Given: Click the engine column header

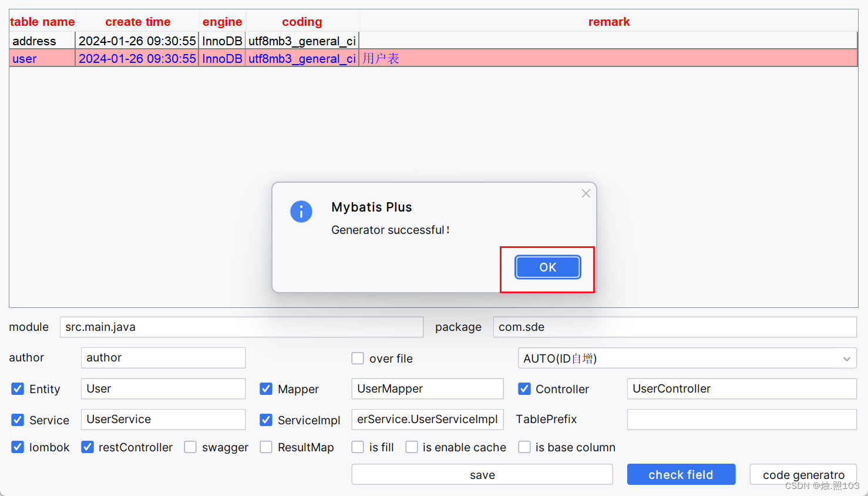Looking at the screenshot, I should (222, 22).
